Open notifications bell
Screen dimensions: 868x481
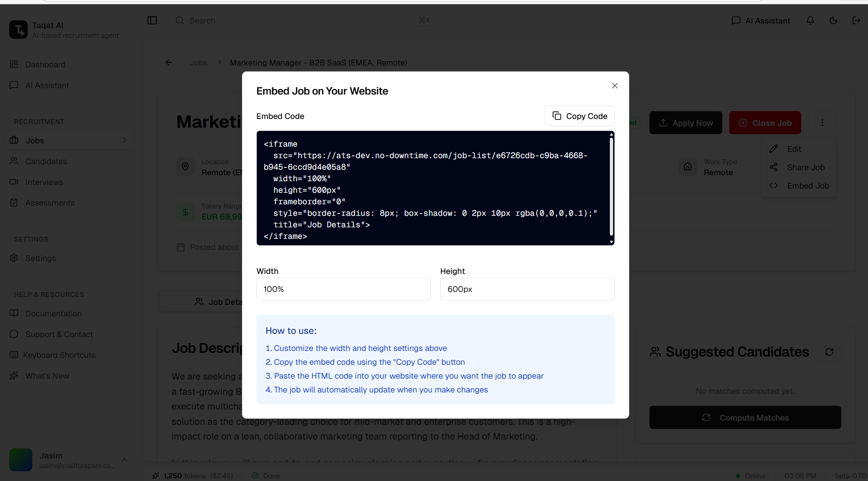(x=810, y=20)
